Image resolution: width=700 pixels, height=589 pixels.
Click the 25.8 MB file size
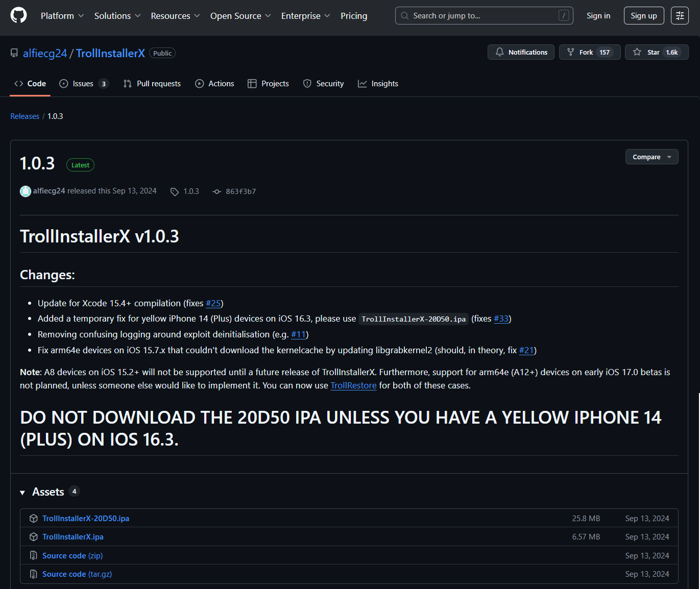(586, 519)
